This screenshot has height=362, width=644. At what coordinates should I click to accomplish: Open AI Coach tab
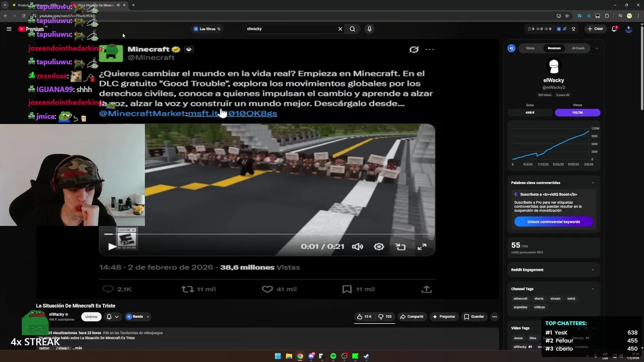click(x=578, y=48)
